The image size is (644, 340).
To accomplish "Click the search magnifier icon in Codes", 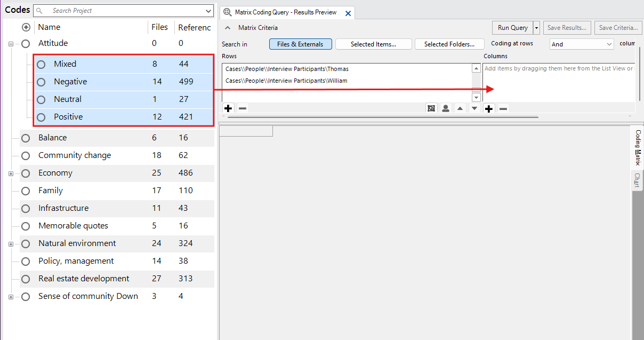I will [40, 11].
